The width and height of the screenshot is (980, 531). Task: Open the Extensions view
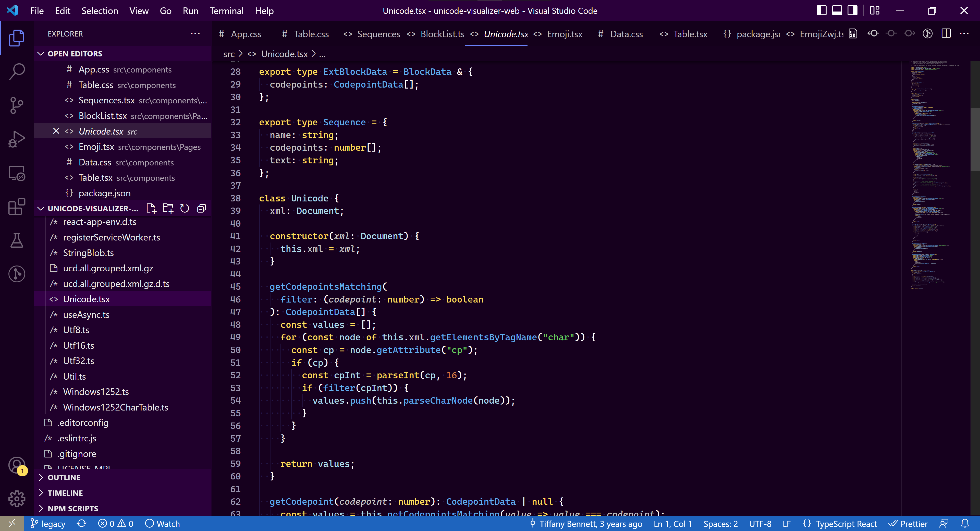pyautogui.click(x=17, y=207)
